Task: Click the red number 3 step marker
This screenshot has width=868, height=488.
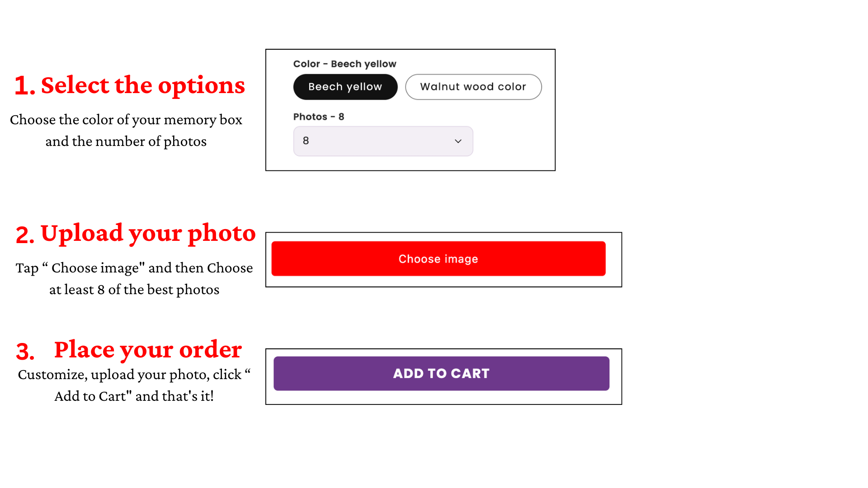Action: click(25, 352)
